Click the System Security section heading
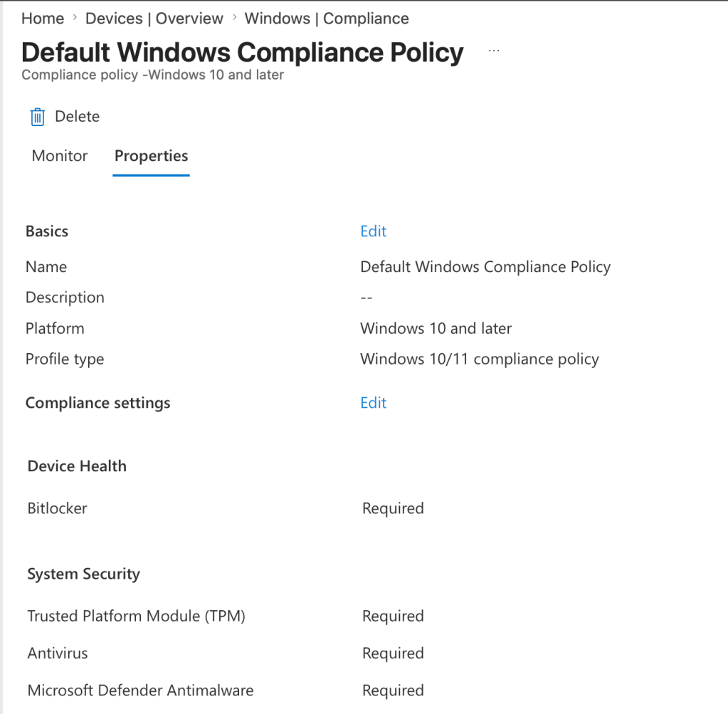Screen dimensions: 728x714 pyautogui.click(x=83, y=574)
